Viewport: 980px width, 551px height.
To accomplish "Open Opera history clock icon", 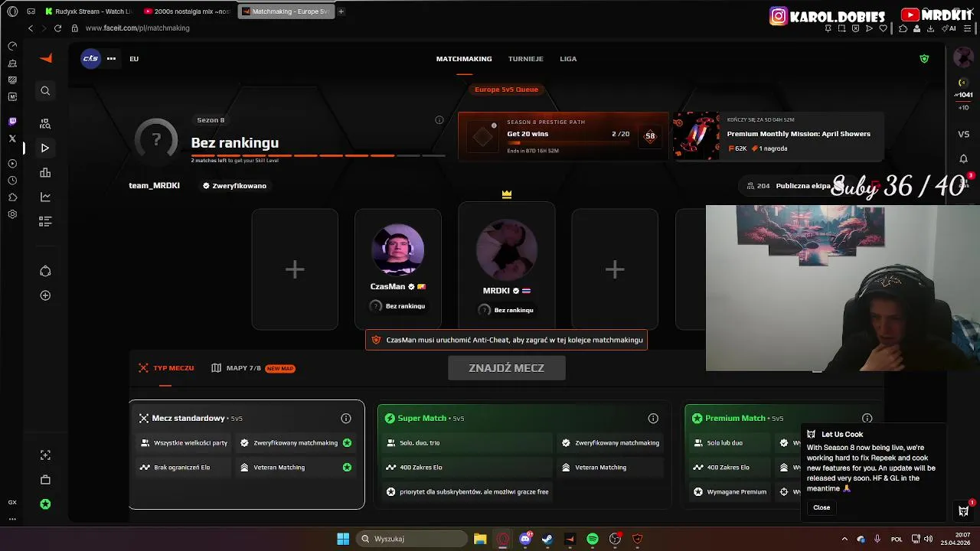I will [x=12, y=181].
